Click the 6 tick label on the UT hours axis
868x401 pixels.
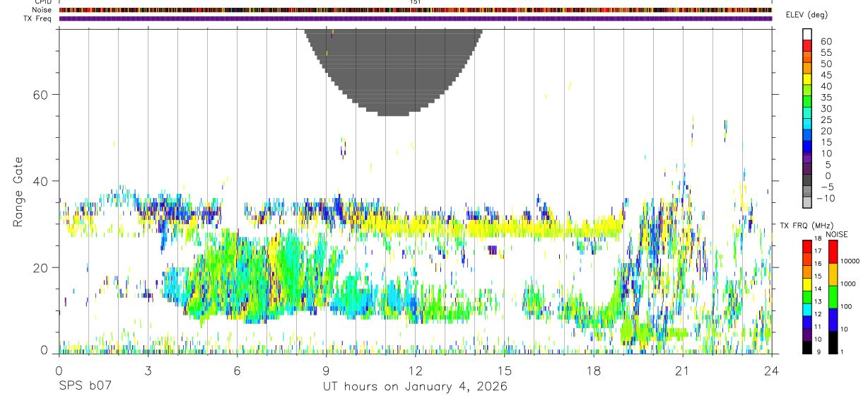tap(237, 370)
